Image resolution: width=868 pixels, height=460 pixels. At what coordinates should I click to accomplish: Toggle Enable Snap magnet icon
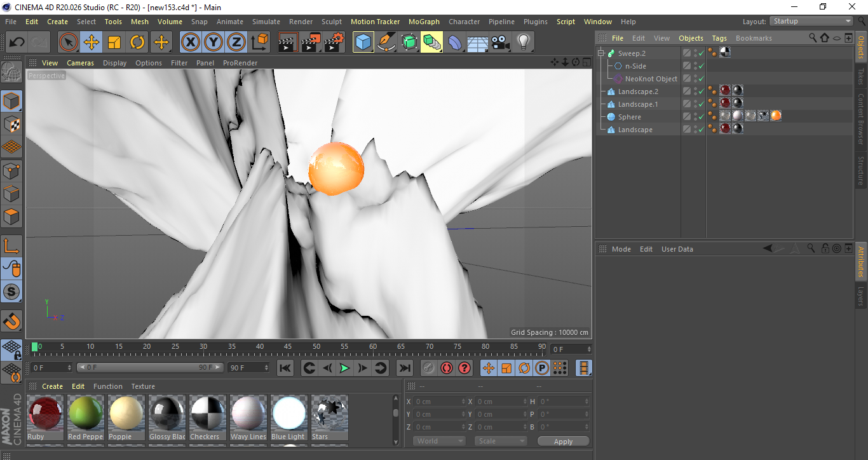[x=11, y=321]
